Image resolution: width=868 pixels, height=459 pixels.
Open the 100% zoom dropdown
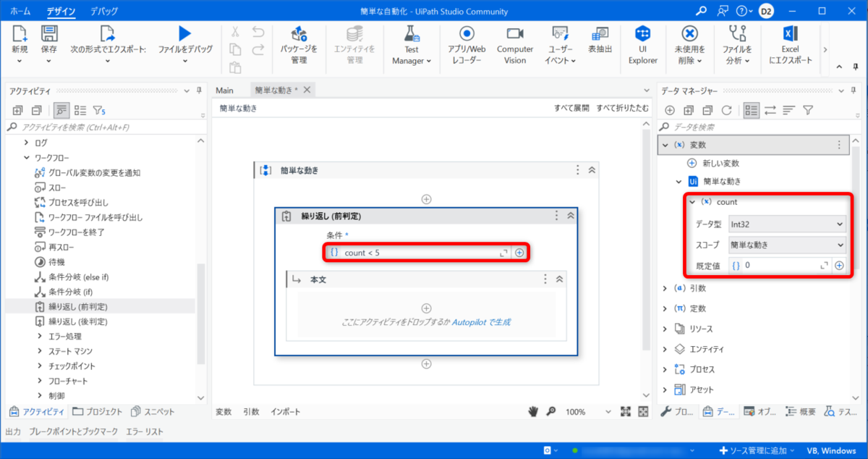pyautogui.click(x=607, y=412)
